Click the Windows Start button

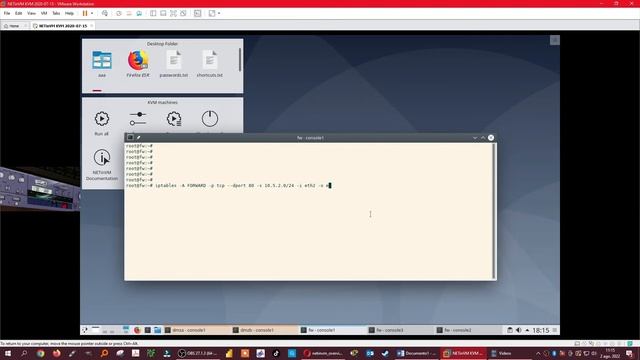point(8,353)
